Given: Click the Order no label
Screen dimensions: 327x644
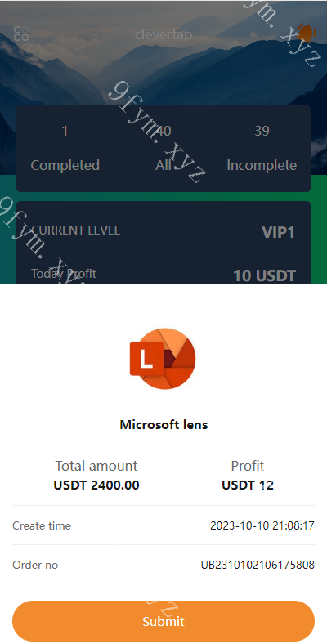Looking at the screenshot, I should [x=35, y=566].
